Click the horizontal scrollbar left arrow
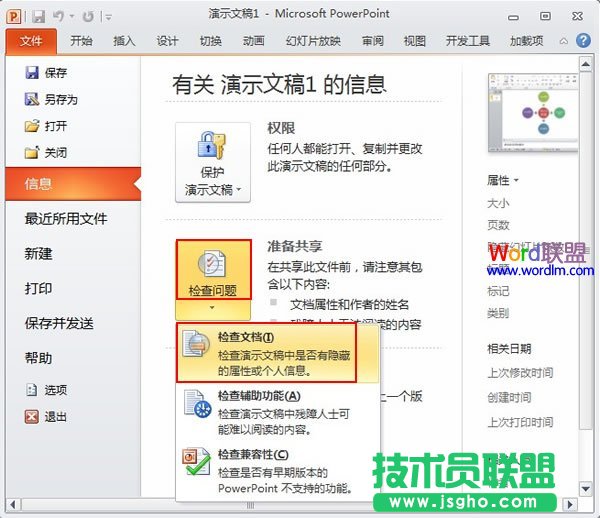The width and height of the screenshot is (600, 518). [13, 505]
